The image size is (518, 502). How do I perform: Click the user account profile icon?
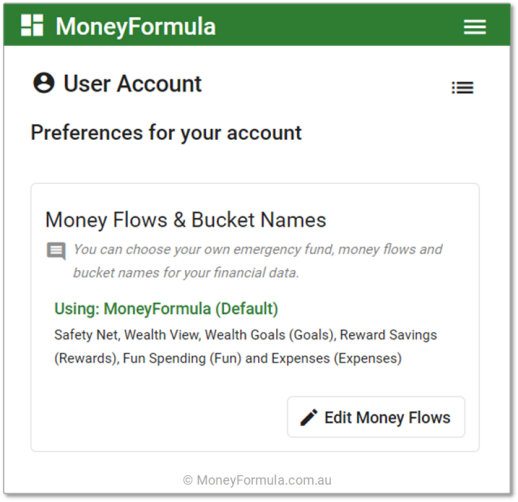(43, 83)
